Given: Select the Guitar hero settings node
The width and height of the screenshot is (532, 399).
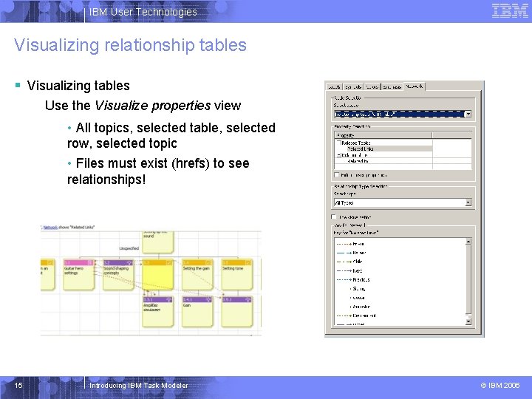Looking at the screenshot, I should pyautogui.click(x=78, y=275).
